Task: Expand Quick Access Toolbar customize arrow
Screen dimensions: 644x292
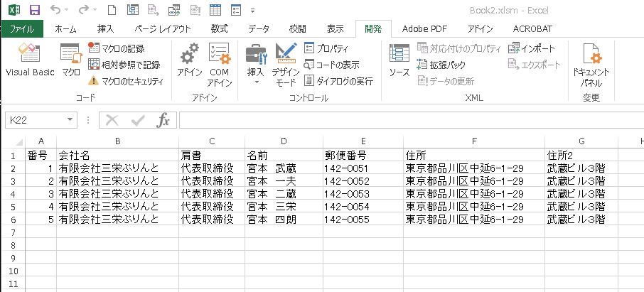Action: pyautogui.click(x=252, y=10)
